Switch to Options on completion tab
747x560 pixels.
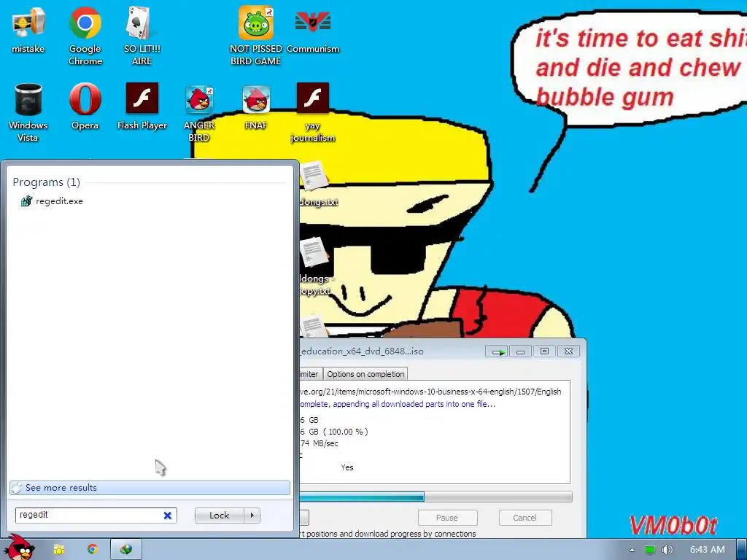[365, 374]
